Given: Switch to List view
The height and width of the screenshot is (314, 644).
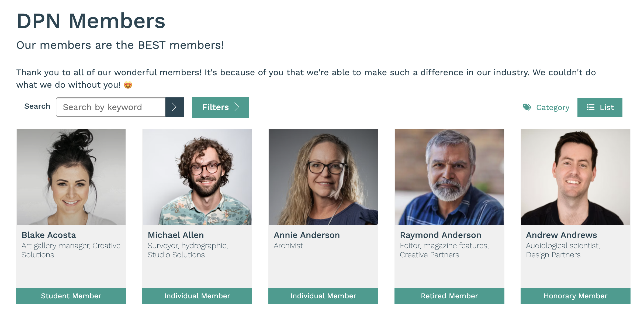Looking at the screenshot, I should pos(600,107).
